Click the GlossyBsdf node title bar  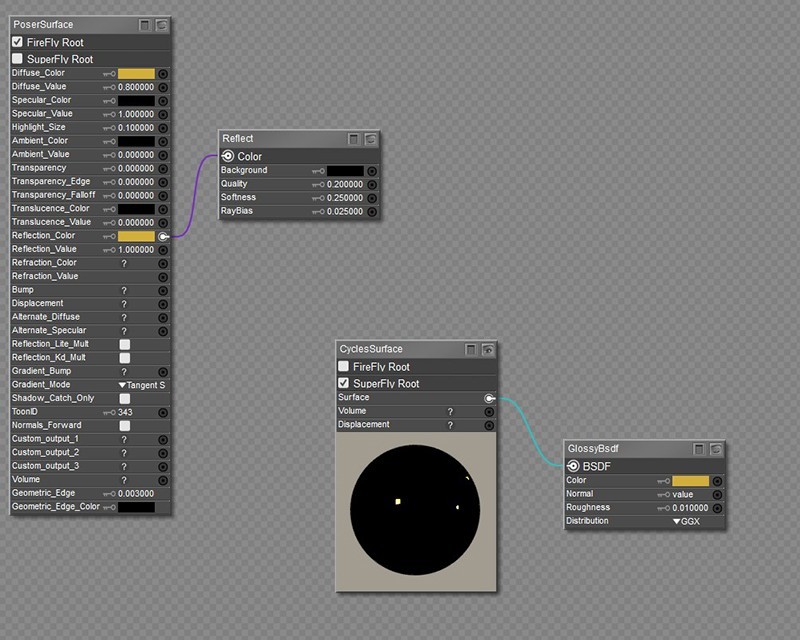point(644,449)
